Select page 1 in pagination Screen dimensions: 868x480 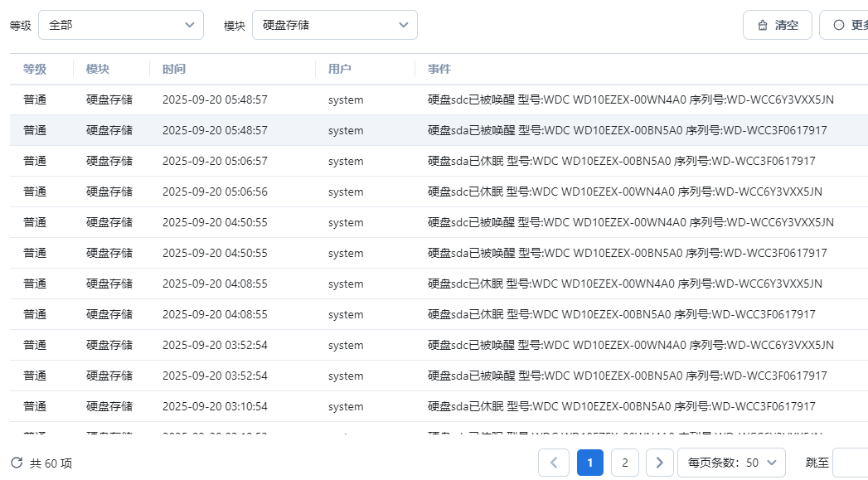tap(590, 463)
